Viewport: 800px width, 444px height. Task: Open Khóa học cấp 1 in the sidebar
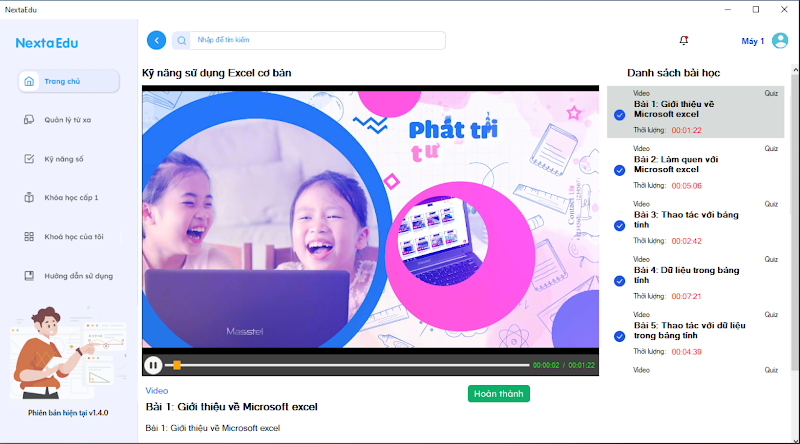coord(69,198)
